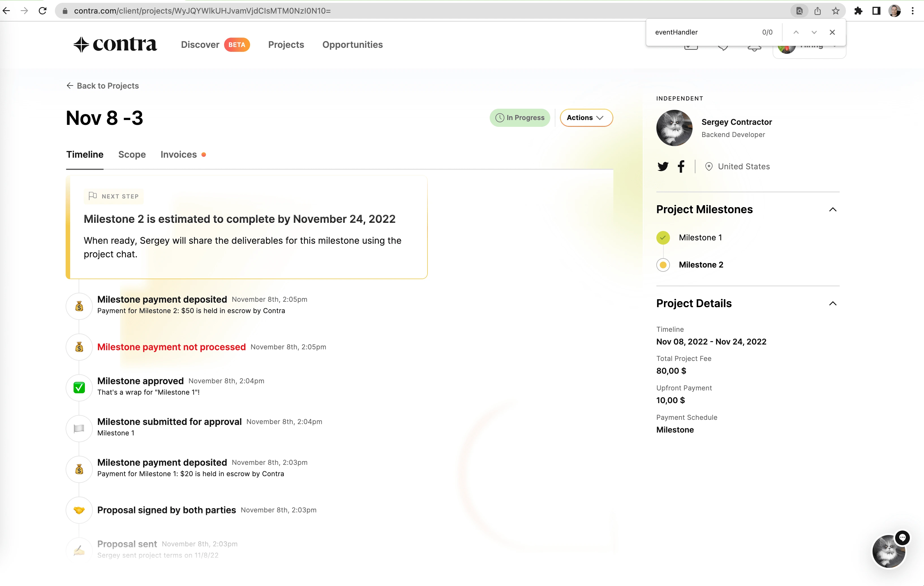Viewport: 924px width, 586px height.
Task: Click Milestone payment not processed red text
Action: [171, 347]
